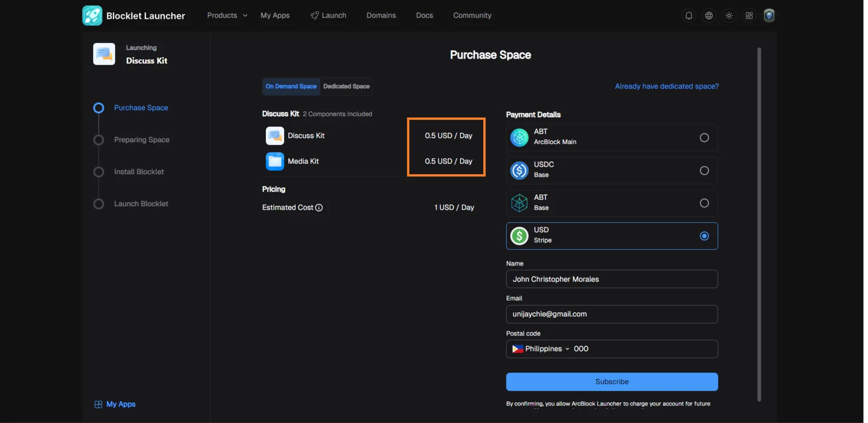Image resolution: width=868 pixels, height=423 pixels.
Task: Click the Install Blocklet step label
Action: tap(139, 172)
